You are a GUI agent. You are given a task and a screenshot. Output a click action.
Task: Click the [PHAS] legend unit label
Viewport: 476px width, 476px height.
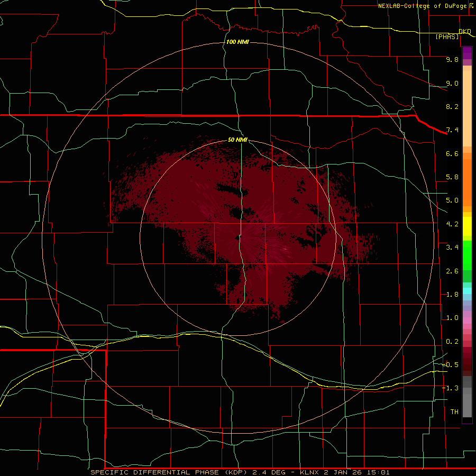pyautogui.click(x=447, y=36)
